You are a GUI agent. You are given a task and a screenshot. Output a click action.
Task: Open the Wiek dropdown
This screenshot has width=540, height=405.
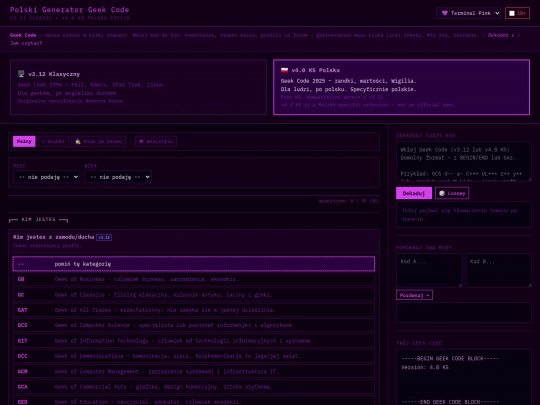118,177
